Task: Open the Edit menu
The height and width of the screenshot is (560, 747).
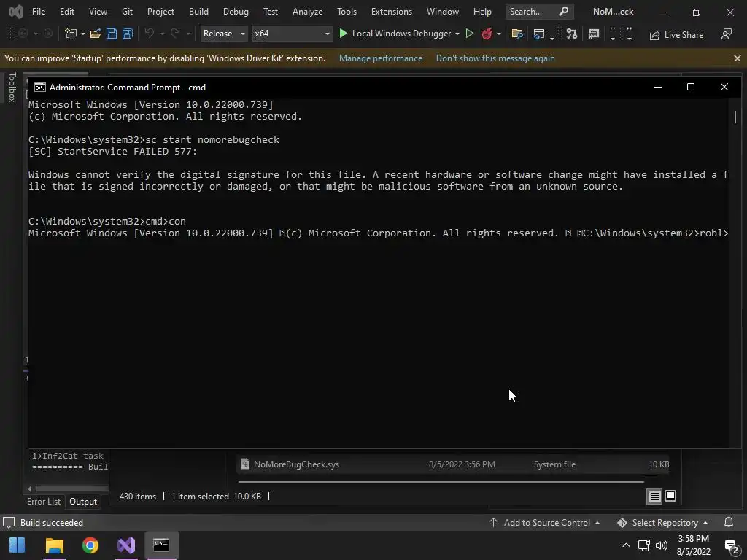Action: pyautogui.click(x=66, y=12)
